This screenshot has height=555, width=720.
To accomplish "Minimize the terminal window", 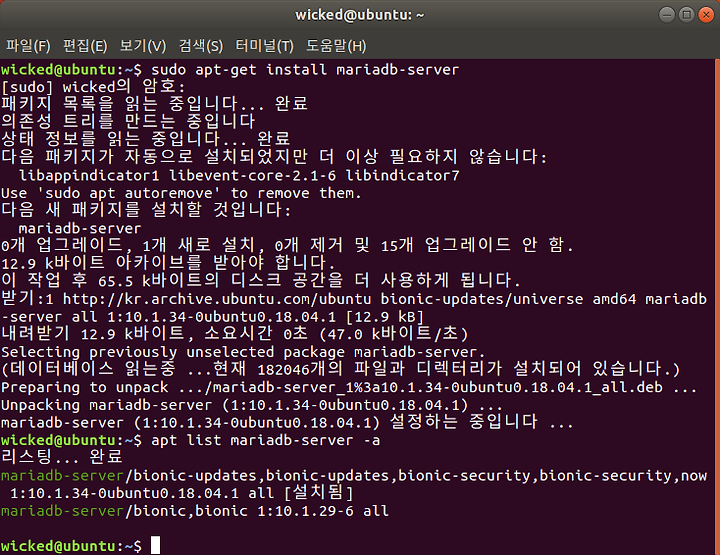I will (667, 15).
